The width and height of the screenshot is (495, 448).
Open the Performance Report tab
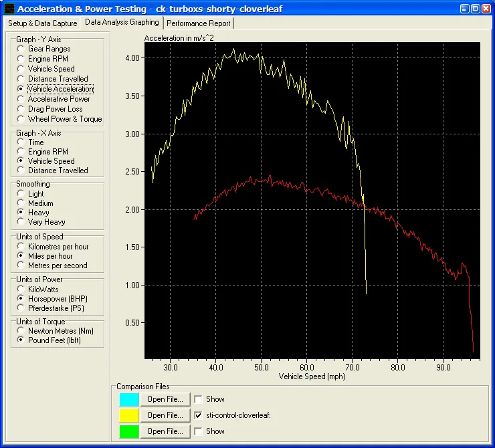pos(199,23)
